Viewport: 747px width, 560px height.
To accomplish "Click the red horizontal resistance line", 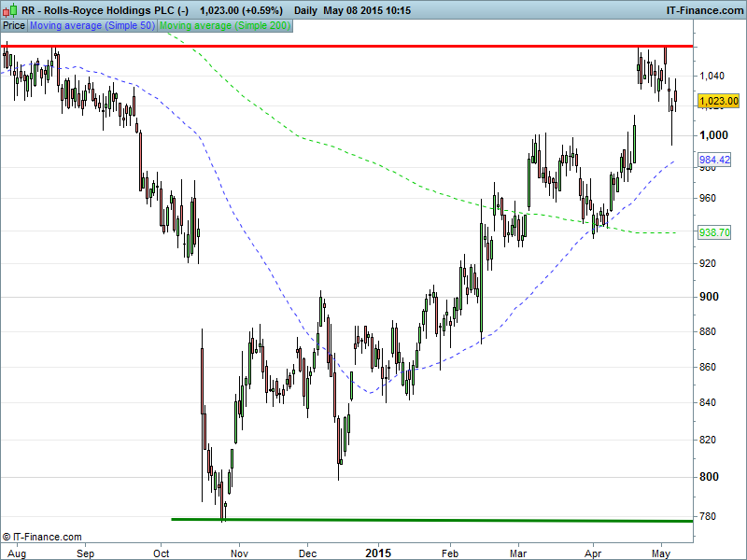I will [x=373, y=45].
